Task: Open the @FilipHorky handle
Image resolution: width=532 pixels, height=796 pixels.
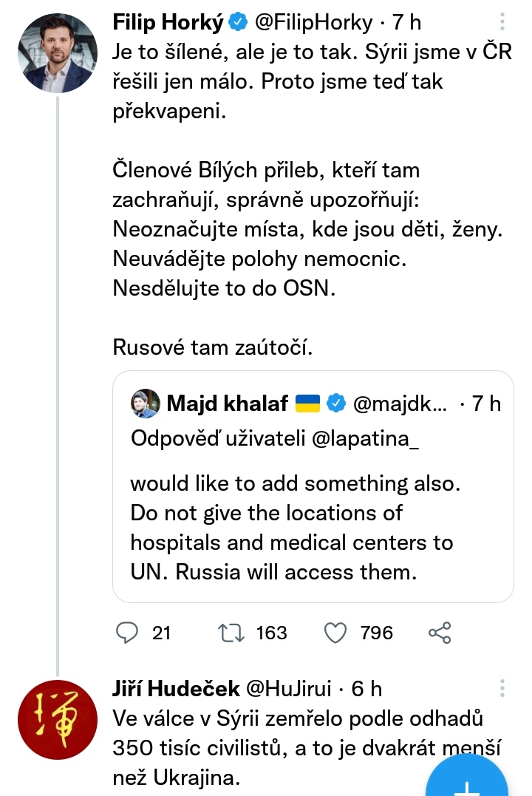Action: click(x=314, y=23)
